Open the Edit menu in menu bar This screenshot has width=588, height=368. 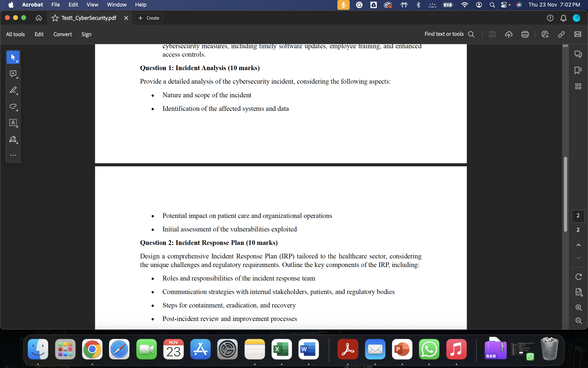point(73,5)
